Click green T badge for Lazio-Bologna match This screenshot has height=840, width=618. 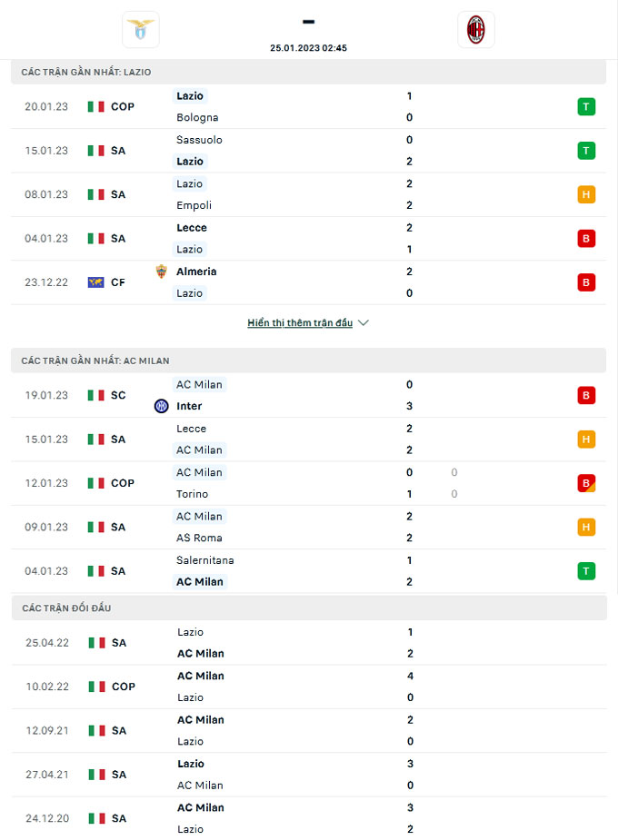pyautogui.click(x=586, y=106)
